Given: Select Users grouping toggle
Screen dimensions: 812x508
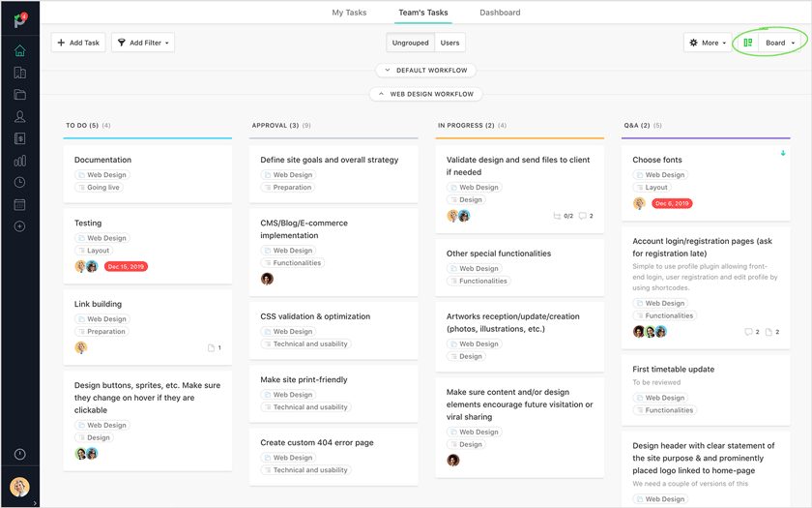Looking at the screenshot, I should 449,43.
